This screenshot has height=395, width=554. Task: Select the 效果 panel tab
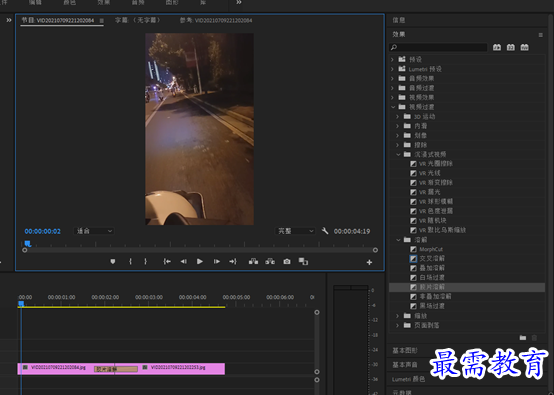(399, 34)
